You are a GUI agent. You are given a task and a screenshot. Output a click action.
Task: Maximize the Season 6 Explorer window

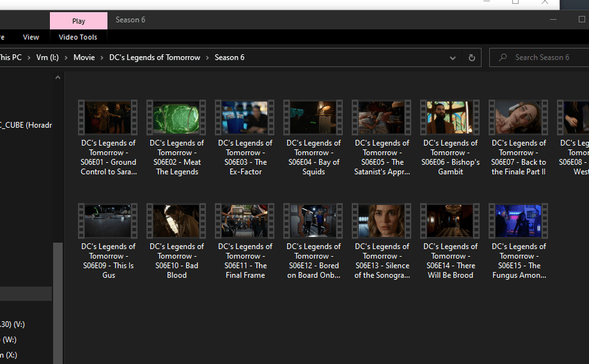click(x=582, y=20)
